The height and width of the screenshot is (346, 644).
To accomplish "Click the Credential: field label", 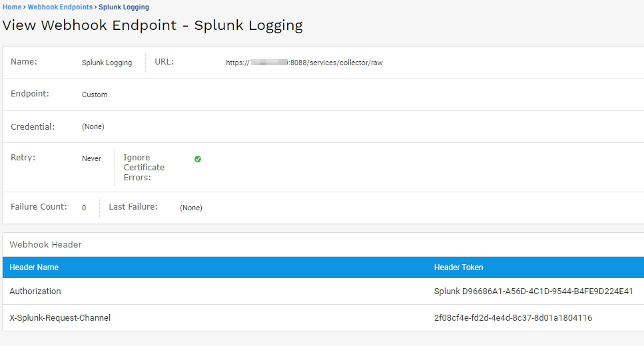I will [x=33, y=127].
